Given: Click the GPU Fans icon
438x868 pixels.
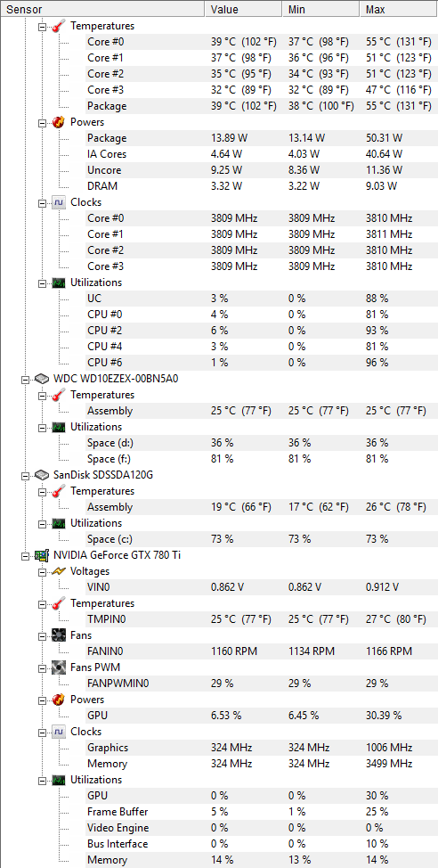Looking at the screenshot, I should pyautogui.click(x=59, y=635).
